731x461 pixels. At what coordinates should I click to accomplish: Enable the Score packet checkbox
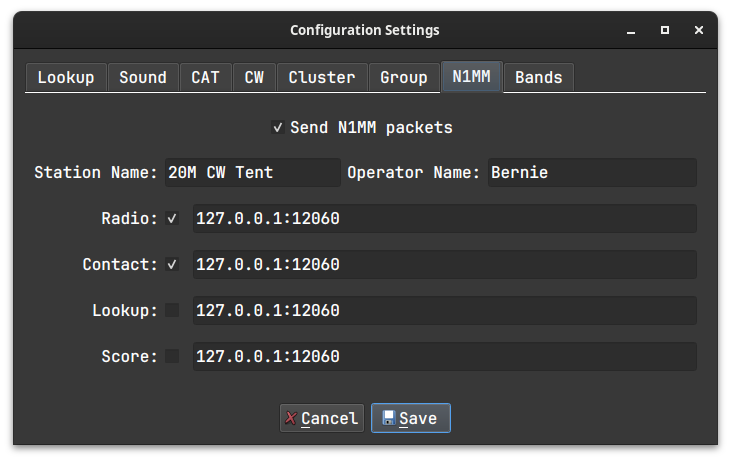tap(172, 356)
